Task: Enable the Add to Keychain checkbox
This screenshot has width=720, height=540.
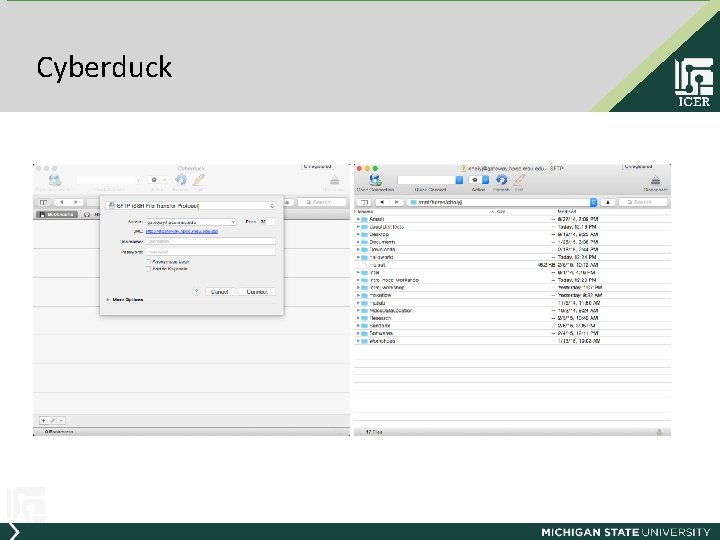Action: coord(148,269)
